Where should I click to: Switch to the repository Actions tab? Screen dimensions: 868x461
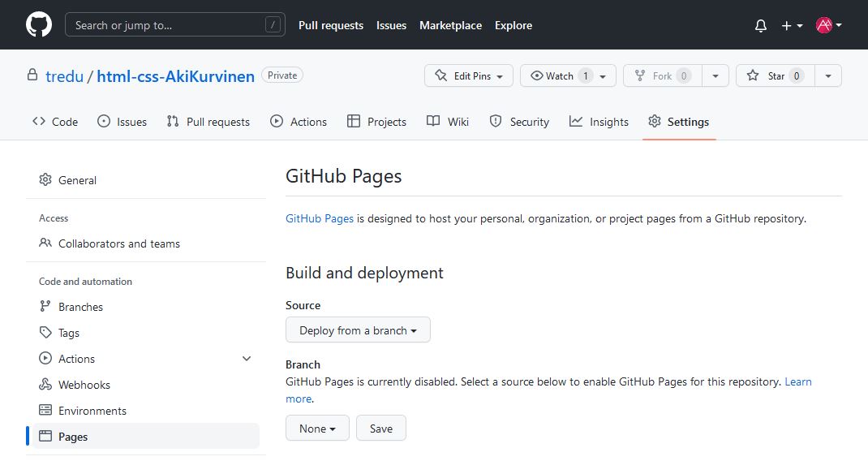click(299, 122)
